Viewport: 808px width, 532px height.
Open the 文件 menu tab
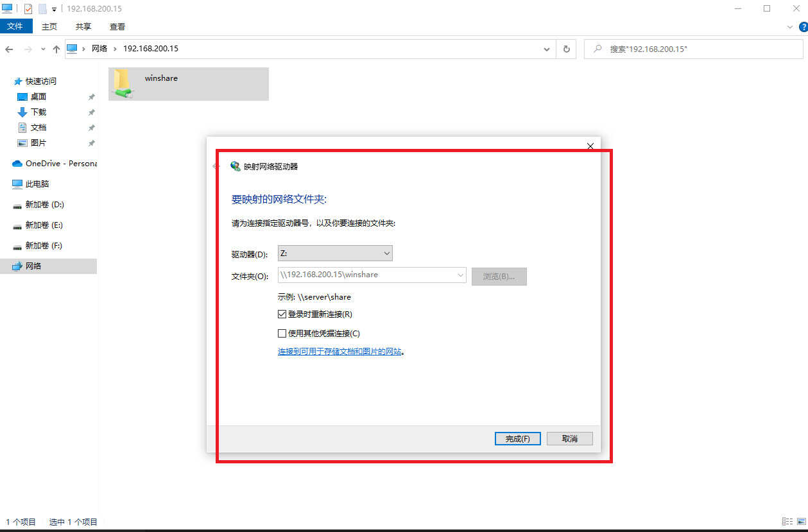15,26
